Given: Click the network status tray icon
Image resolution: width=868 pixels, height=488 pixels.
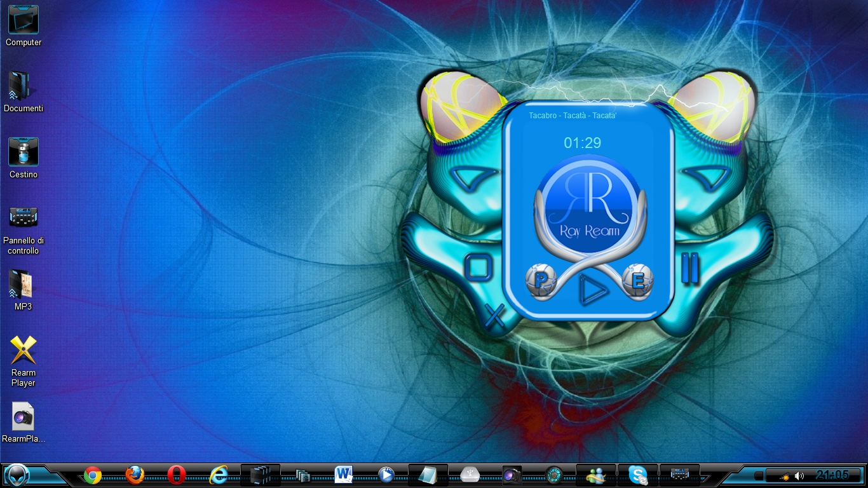Looking at the screenshot, I should (x=785, y=476).
